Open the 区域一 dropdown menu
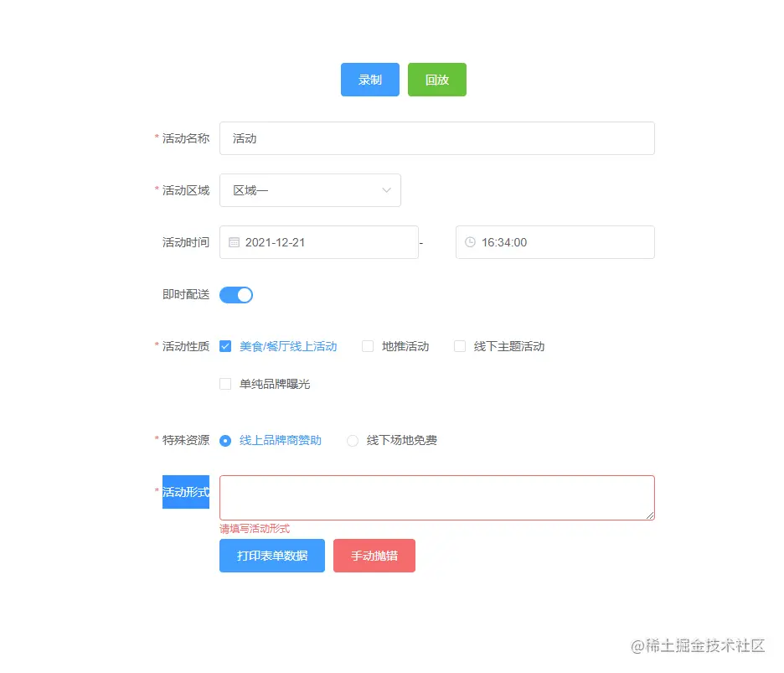Screen dimensions: 784x673 point(310,190)
